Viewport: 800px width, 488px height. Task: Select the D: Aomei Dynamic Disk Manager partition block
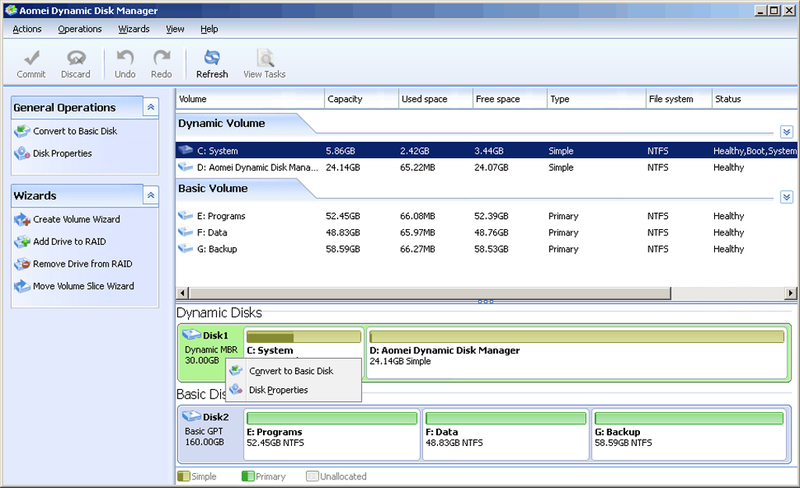[577, 353]
